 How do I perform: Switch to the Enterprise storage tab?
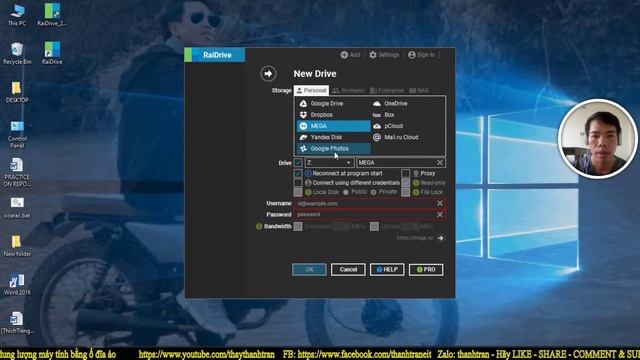(x=387, y=90)
